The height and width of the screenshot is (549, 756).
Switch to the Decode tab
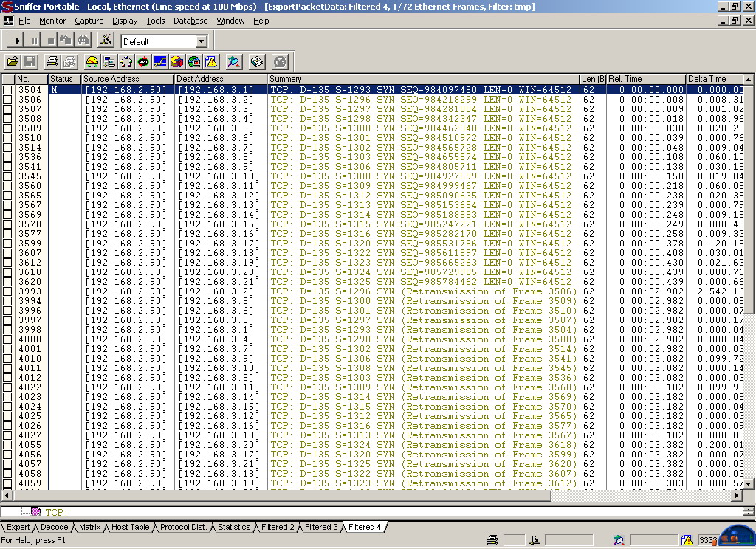tap(54, 527)
